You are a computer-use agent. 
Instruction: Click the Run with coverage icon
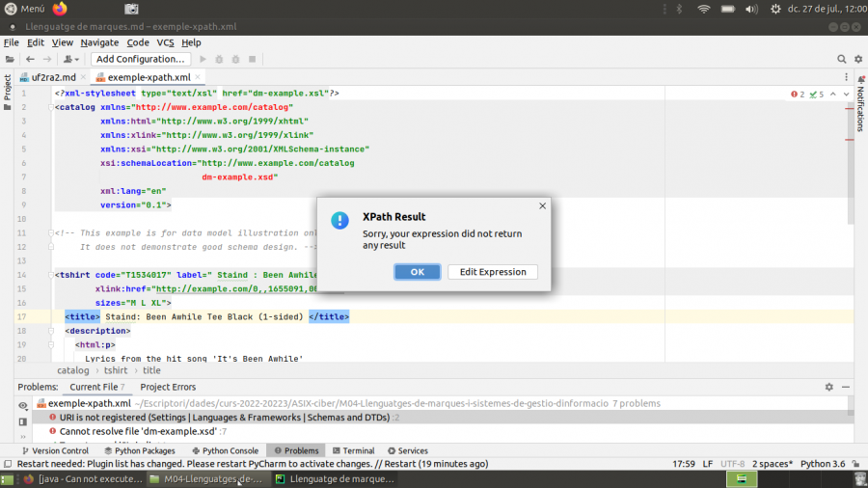click(x=236, y=59)
